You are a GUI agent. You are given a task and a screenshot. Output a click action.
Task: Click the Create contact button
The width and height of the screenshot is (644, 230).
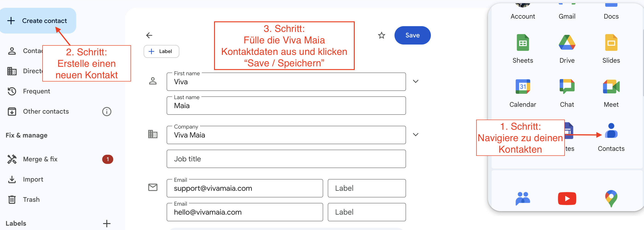[x=38, y=21]
